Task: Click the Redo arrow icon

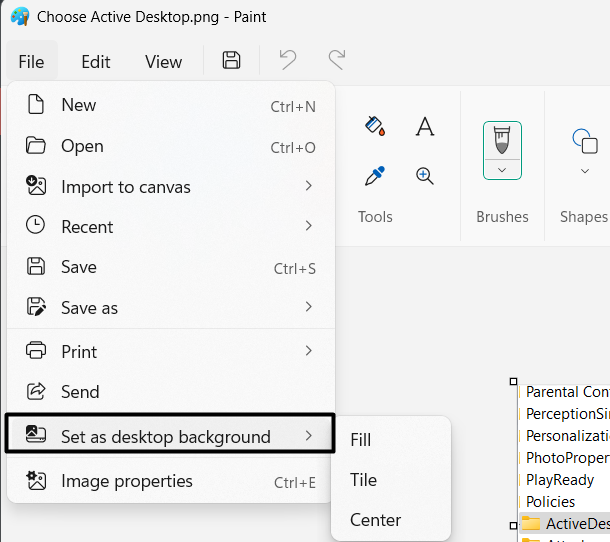Action: [337, 61]
